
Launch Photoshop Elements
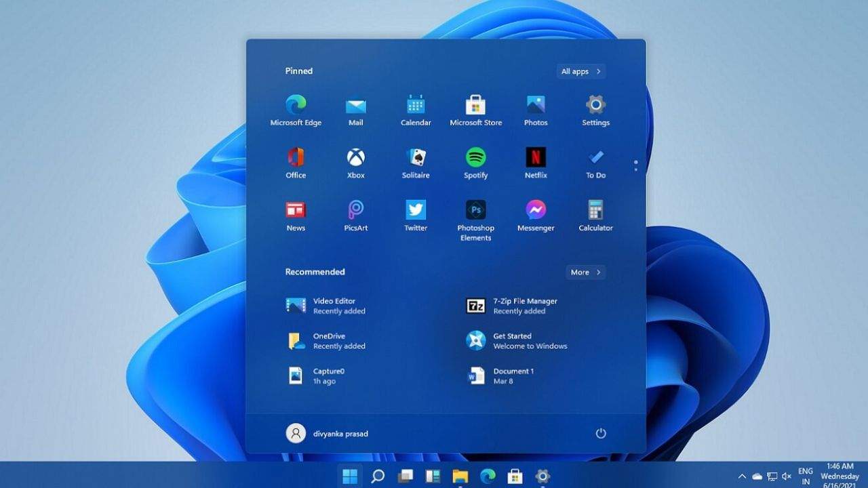point(476,220)
